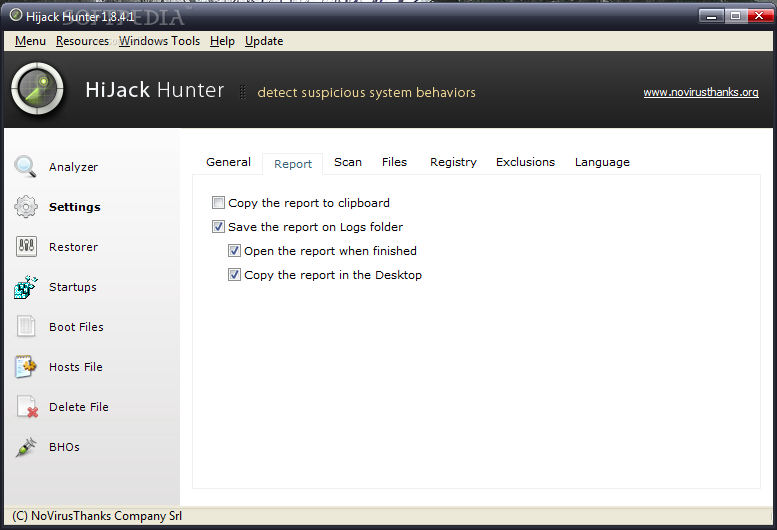Open the Files settings tab
This screenshot has height=530, width=777.
pyautogui.click(x=394, y=162)
